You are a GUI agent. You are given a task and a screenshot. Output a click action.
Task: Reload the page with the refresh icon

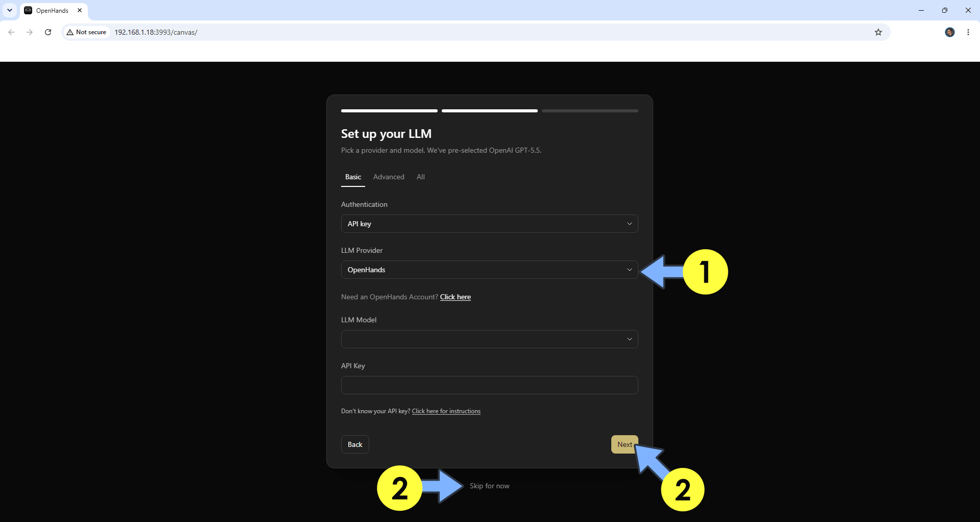pos(48,32)
